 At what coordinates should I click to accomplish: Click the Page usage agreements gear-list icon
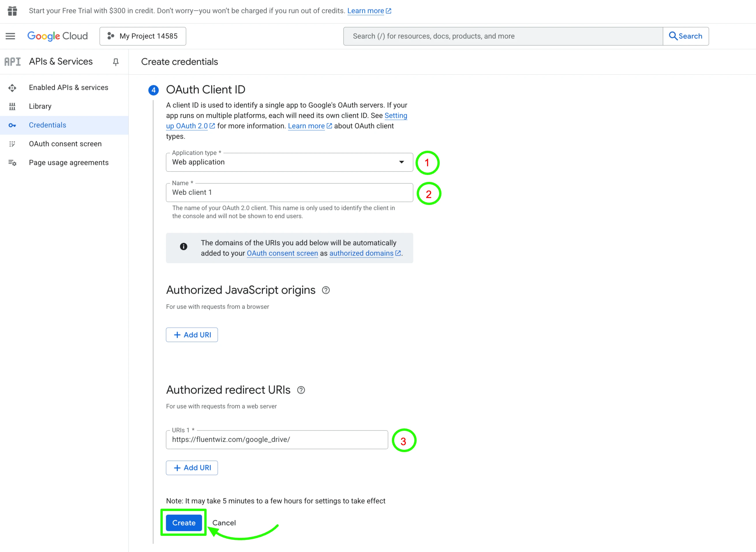12,163
